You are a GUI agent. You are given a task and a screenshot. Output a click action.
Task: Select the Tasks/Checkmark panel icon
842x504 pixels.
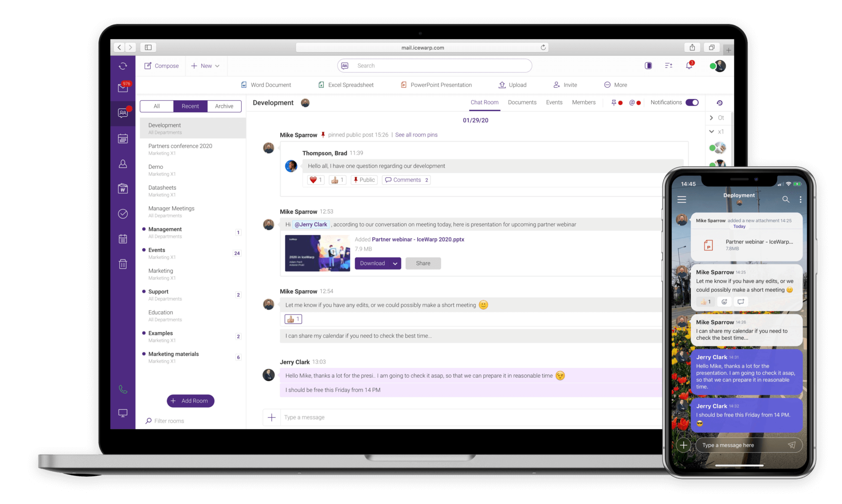(123, 213)
